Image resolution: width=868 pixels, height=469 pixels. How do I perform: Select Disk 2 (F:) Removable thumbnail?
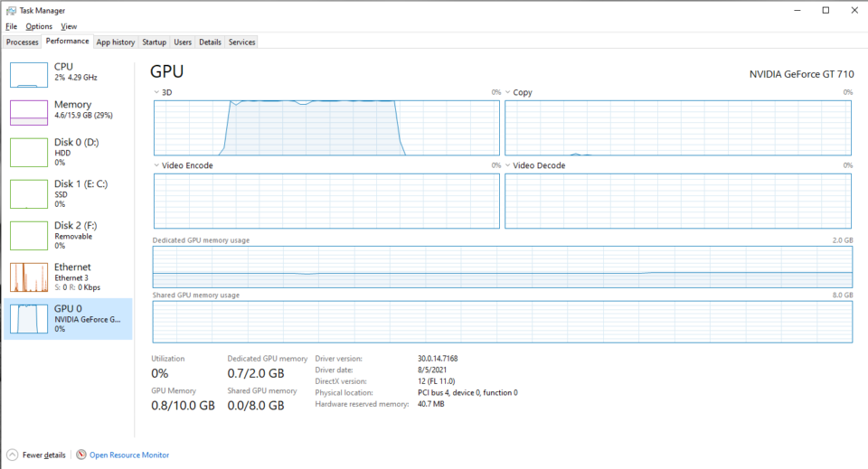point(28,235)
